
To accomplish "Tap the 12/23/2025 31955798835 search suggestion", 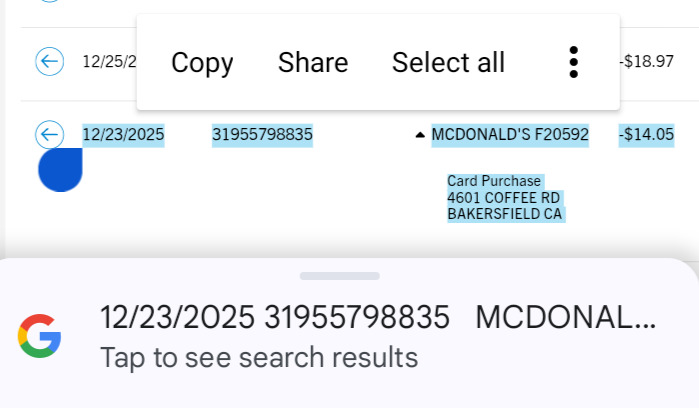I will [x=378, y=317].
